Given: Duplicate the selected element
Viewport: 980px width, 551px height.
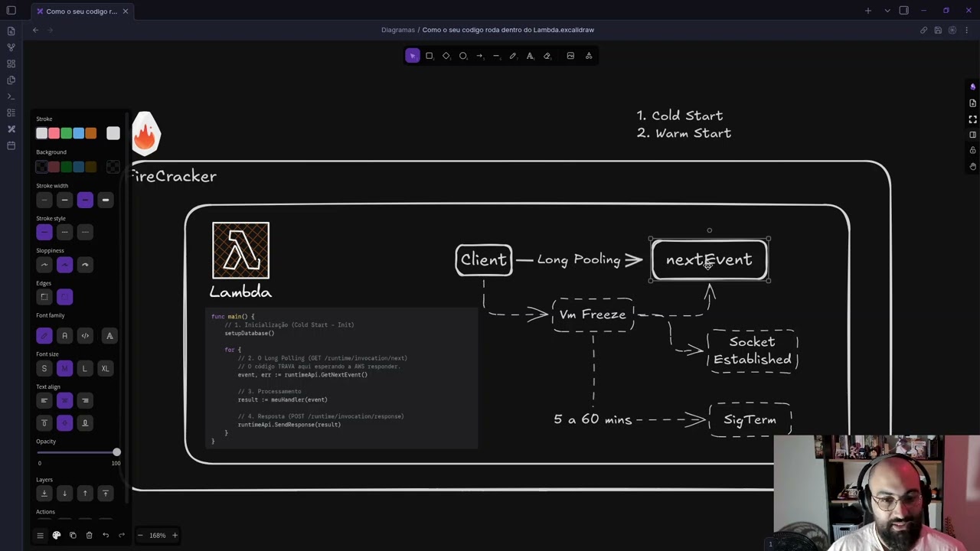Looking at the screenshot, I should pos(73,535).
